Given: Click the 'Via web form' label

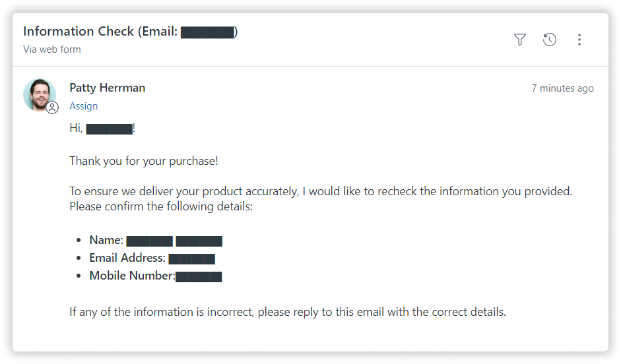Looking at the screenshot, I should coord(52,49).
